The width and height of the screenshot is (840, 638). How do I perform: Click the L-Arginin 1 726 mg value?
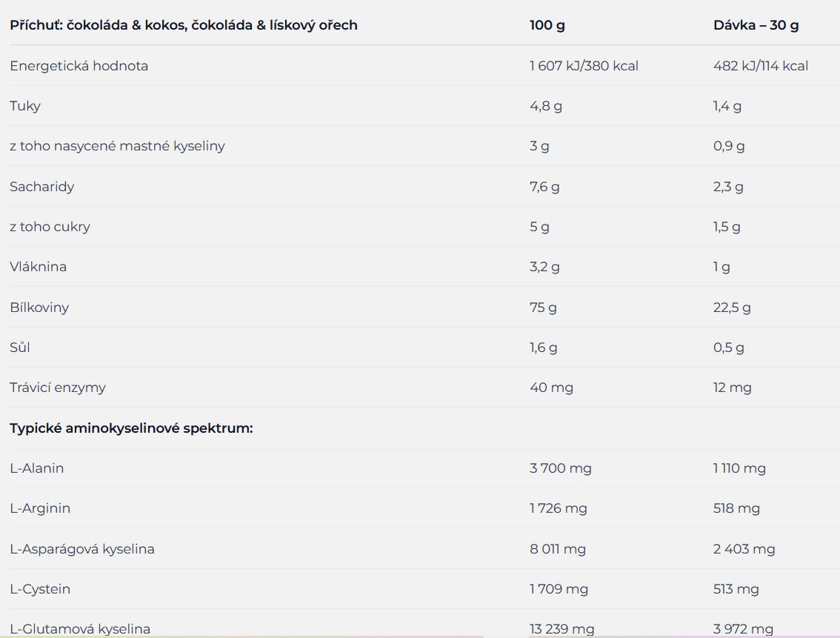pyautogui.click(x=559, y=508)
